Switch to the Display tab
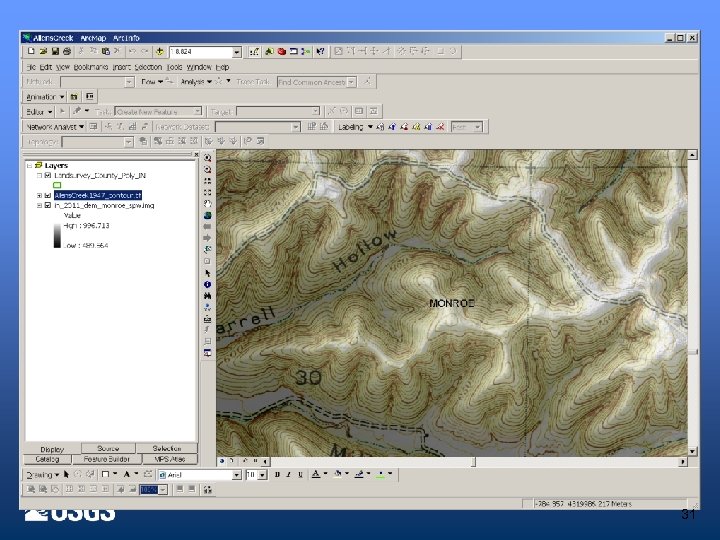The image size is (720, 540). point(52,449)
